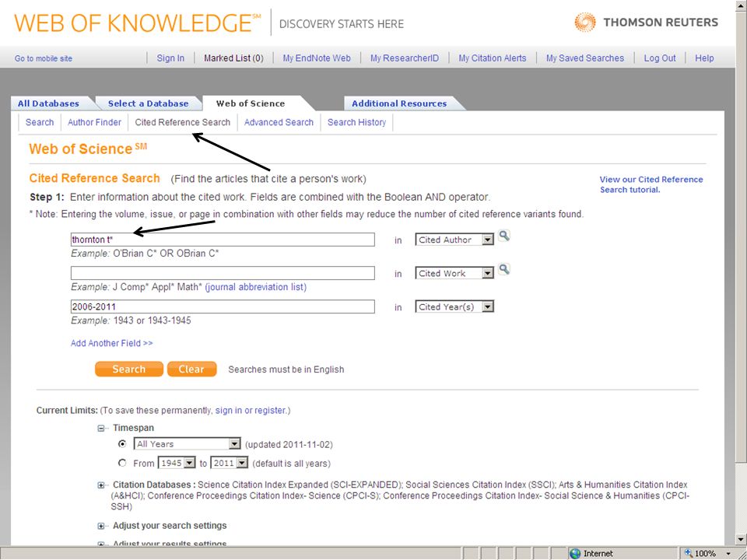Open My Citation Alerts
This screenshot has width=747, height=560.
[492, 58]
